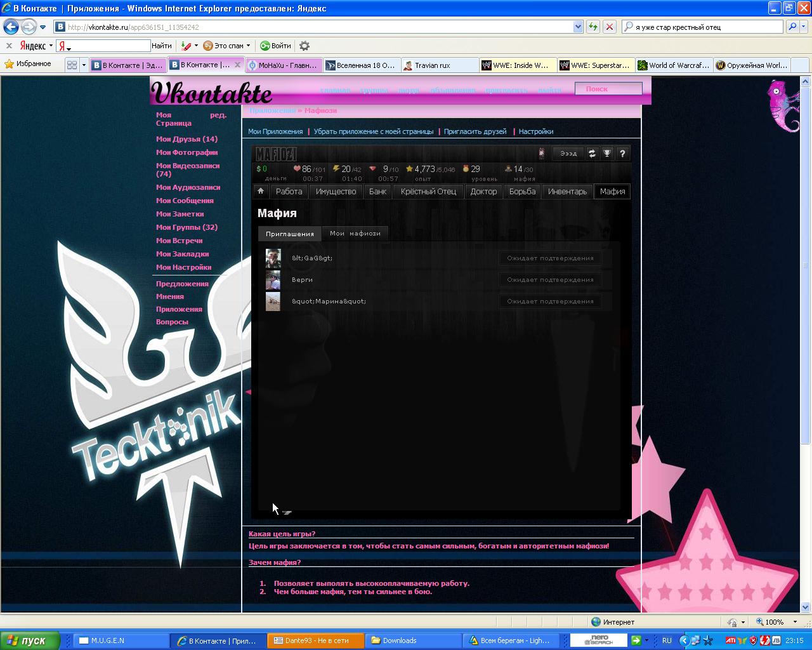Select the Крёстный Отец tab

428,191
